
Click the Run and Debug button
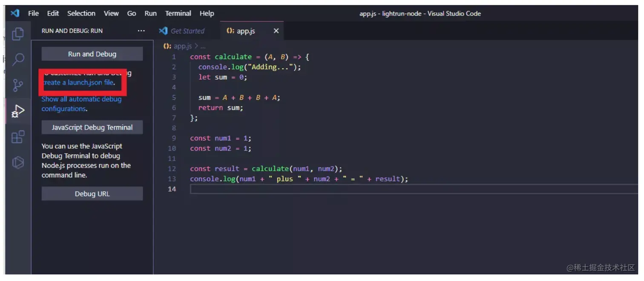[x=92, y=54]
